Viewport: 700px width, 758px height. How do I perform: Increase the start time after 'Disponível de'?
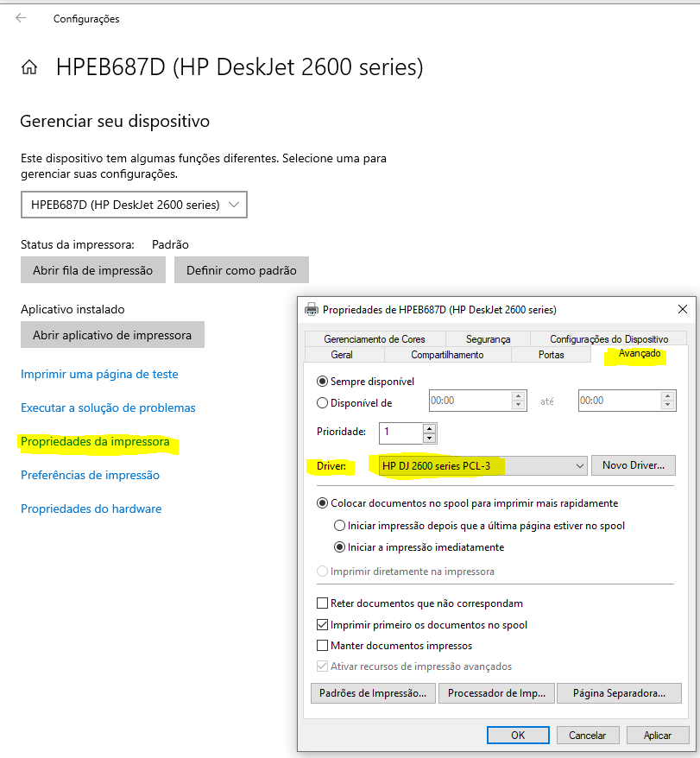[x=518, y=396]
